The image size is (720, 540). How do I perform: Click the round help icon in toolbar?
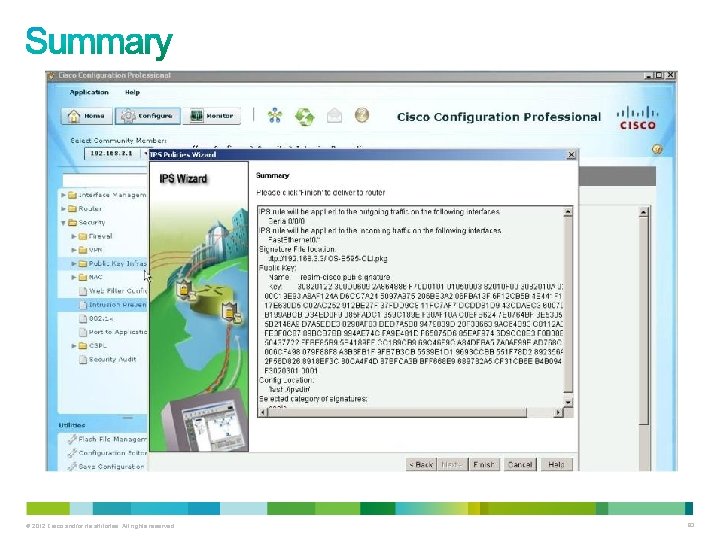click(362, 115)
